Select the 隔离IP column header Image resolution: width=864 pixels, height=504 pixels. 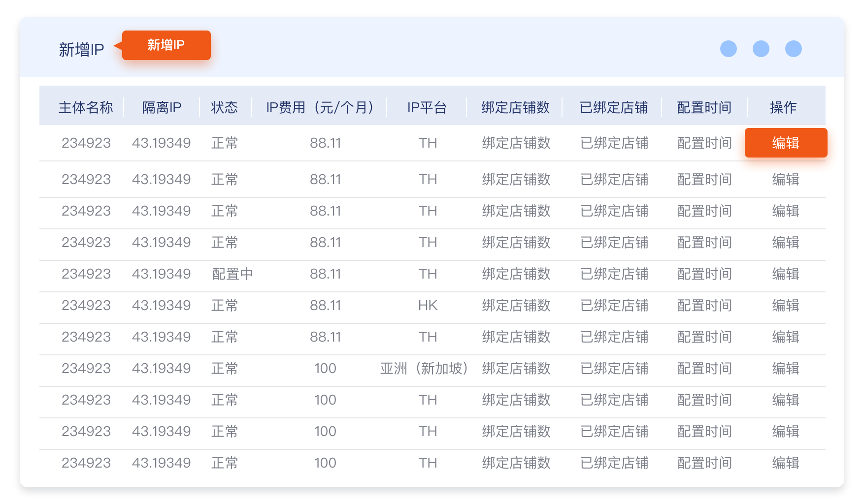[x=162, y=107]
